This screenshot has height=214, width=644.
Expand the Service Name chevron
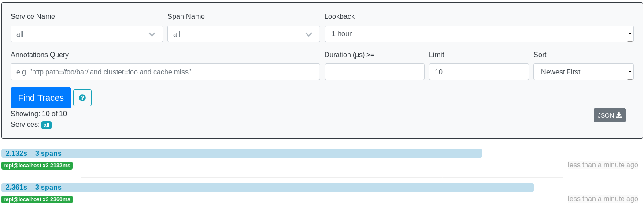152,34
